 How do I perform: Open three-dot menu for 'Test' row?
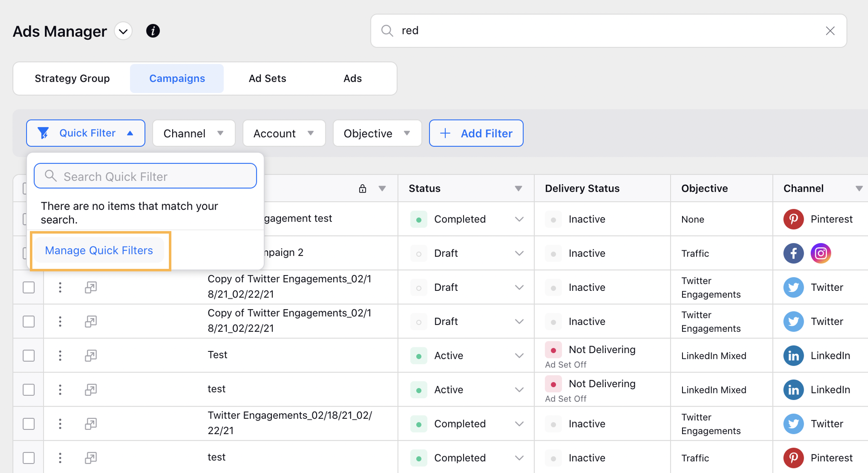(x=60, y=356)
